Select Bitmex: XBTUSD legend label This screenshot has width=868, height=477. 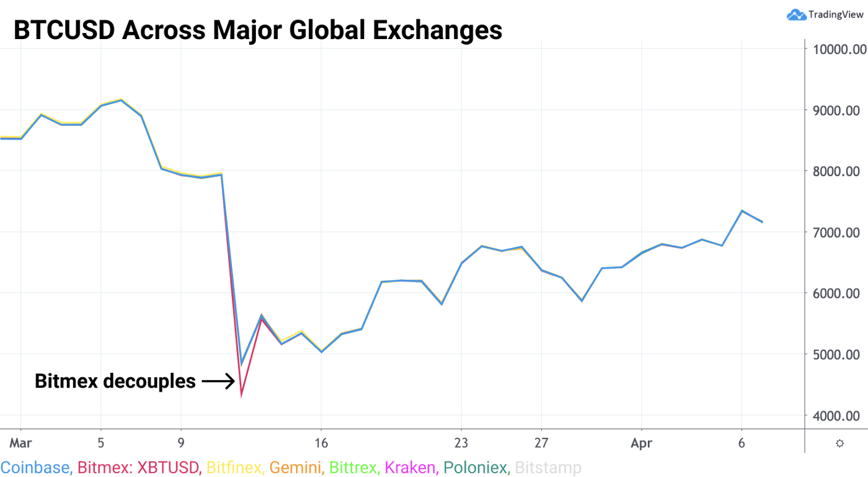pos(139,466)
